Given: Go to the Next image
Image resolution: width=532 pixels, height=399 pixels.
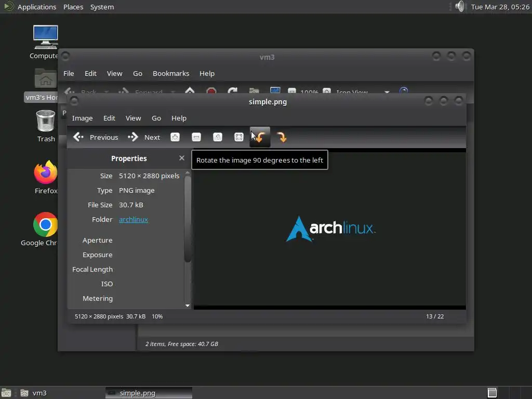Looking at the screenshot, I should pos(144,137).
